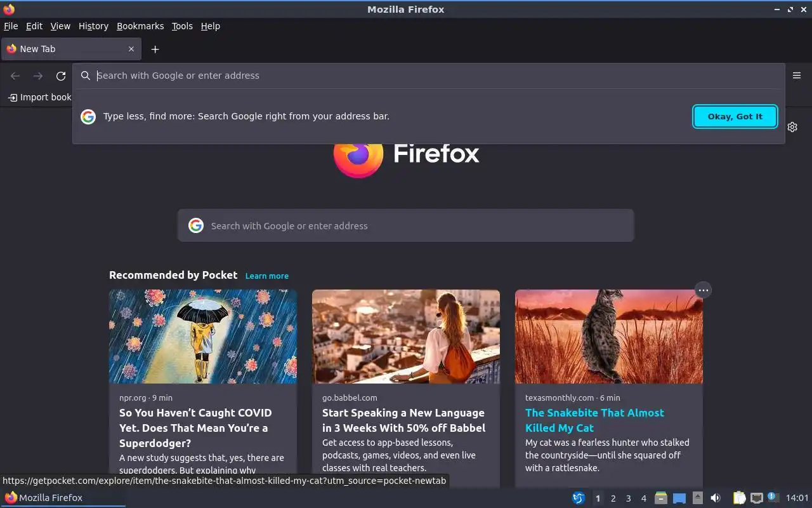
Task: Click the npr.org · 9 min source label
Action: [146, 398]
